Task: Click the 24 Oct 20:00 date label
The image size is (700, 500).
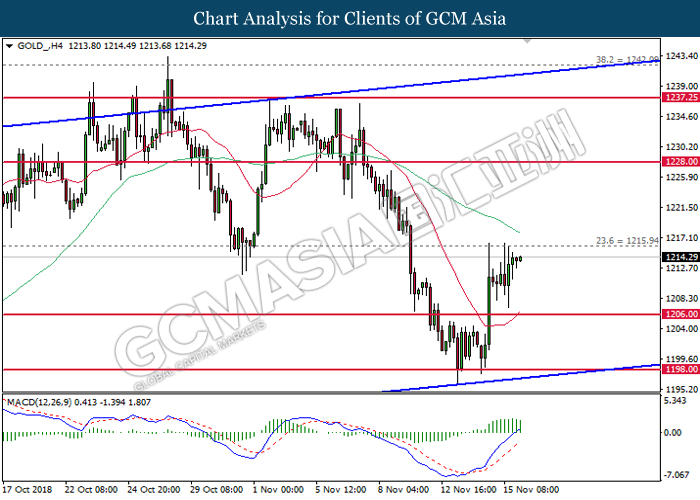Action: (x=154, y=489)
